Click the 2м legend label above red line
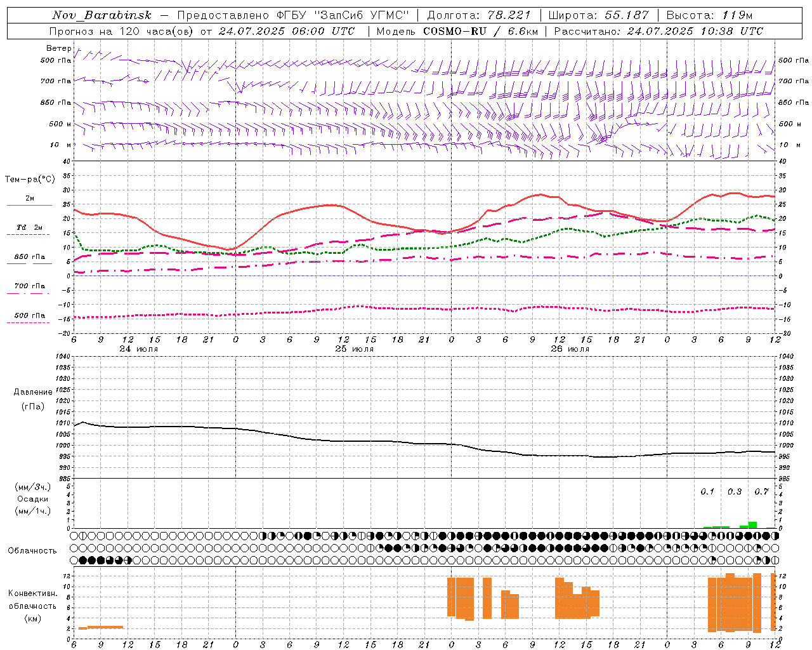Screen dimensions: 812x650 [x=30, y=199]
